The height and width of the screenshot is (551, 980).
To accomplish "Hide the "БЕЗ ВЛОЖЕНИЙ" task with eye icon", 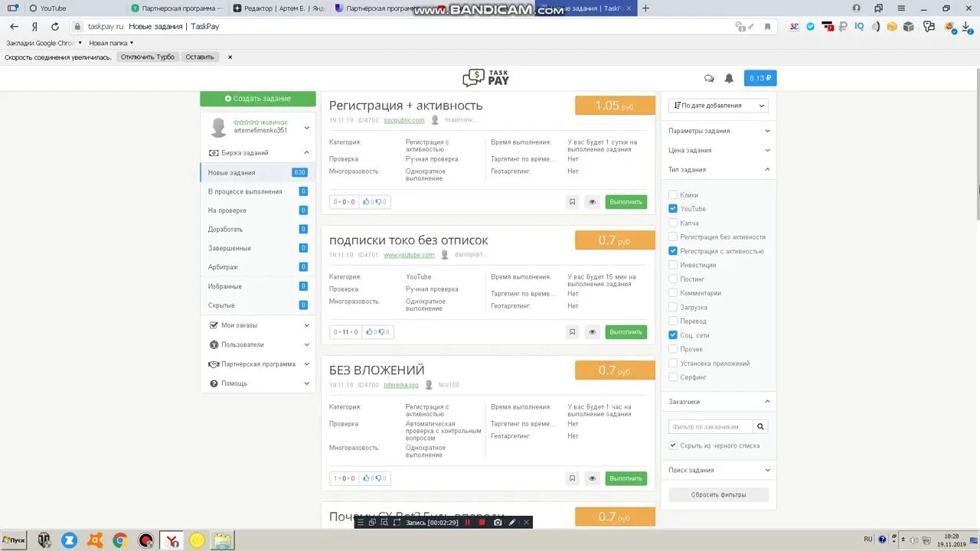I will (592, 478).
